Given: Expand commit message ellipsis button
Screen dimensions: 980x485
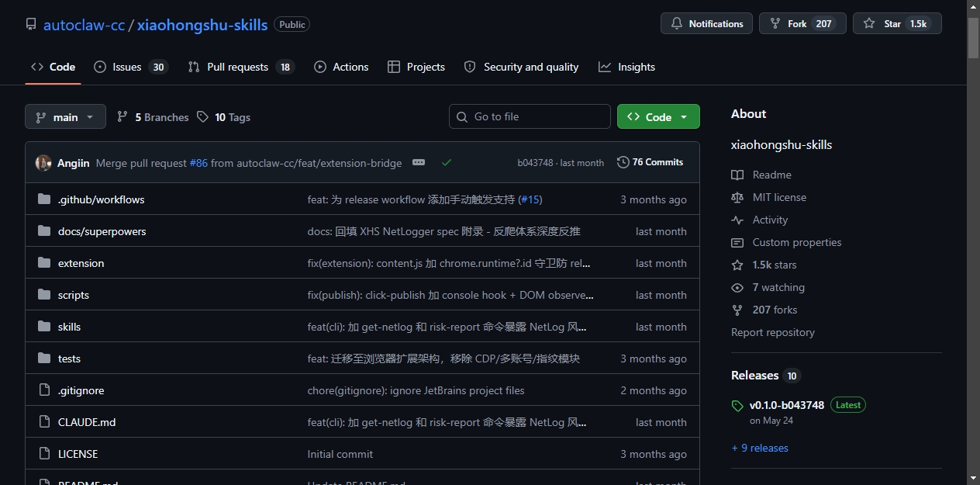Looking at the screenshot, I should point(419,163).
